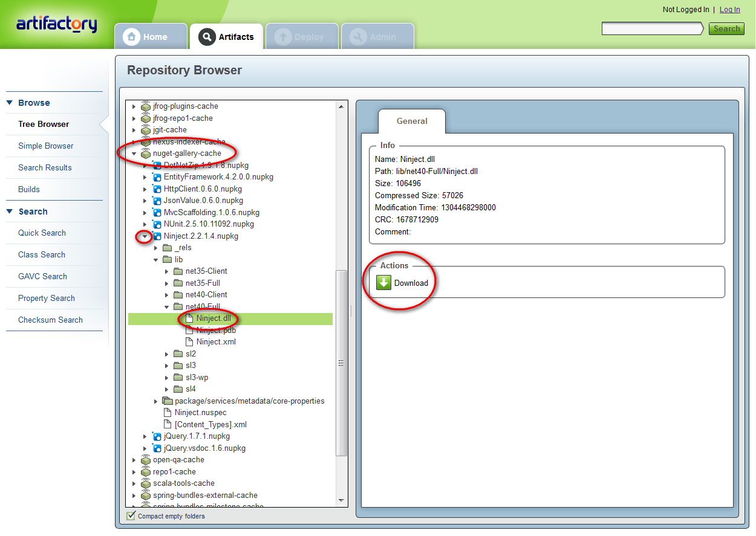Collapse the nuget-gallery-cache repository node
Screen dimensions: 756x536
[134, 153]
